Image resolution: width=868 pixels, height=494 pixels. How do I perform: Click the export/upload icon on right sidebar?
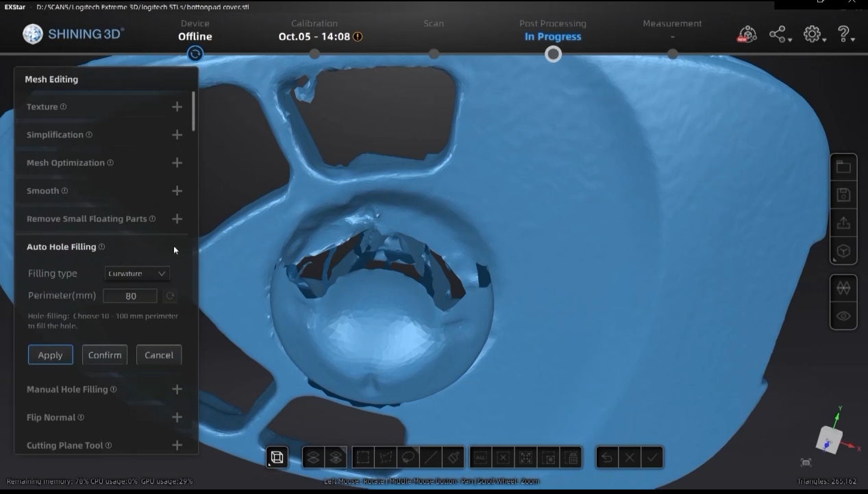(x=843, y=222)
